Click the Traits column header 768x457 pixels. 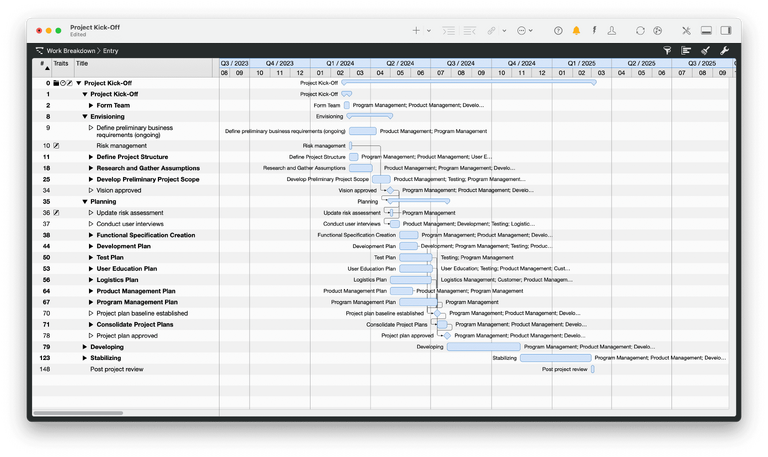(x=61, y=63)
